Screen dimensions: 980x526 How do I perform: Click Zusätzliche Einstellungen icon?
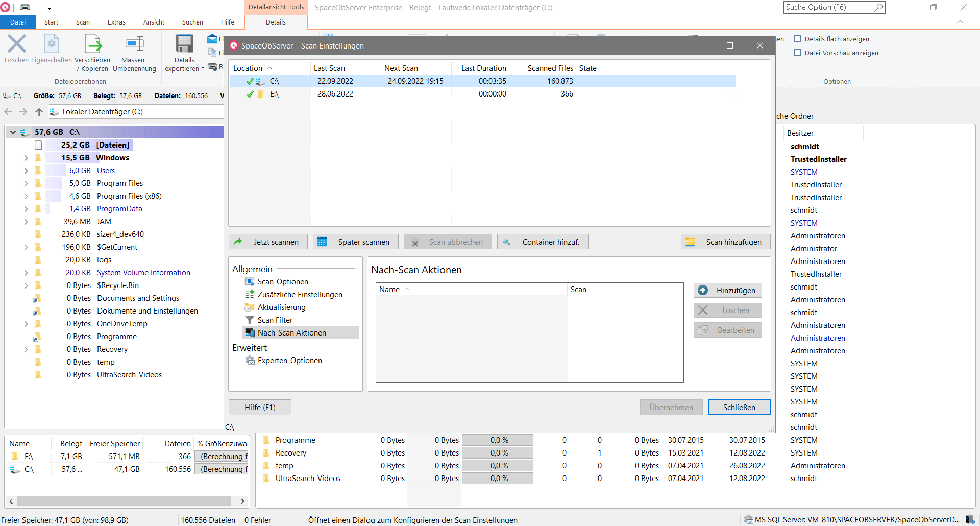coord(250,295)
